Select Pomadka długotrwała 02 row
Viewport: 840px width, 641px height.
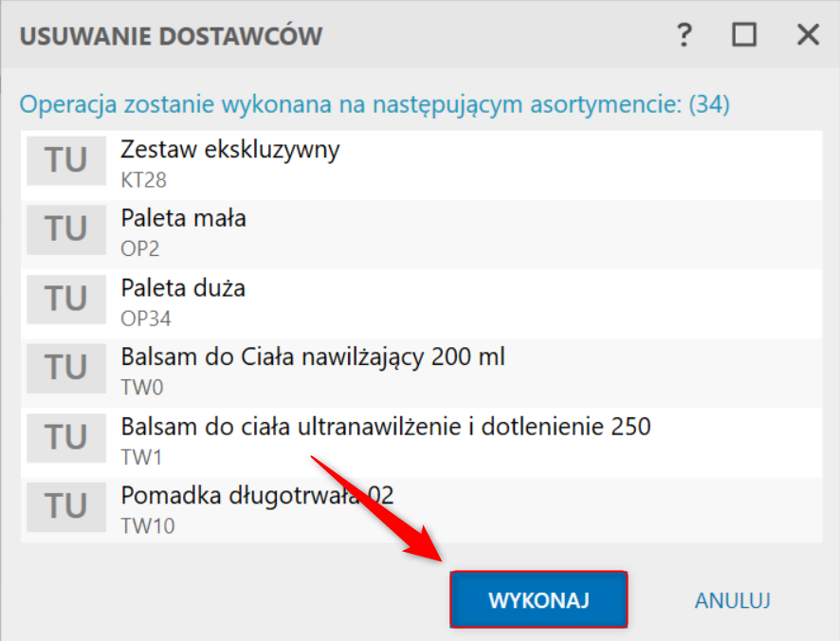pos(421,511)
